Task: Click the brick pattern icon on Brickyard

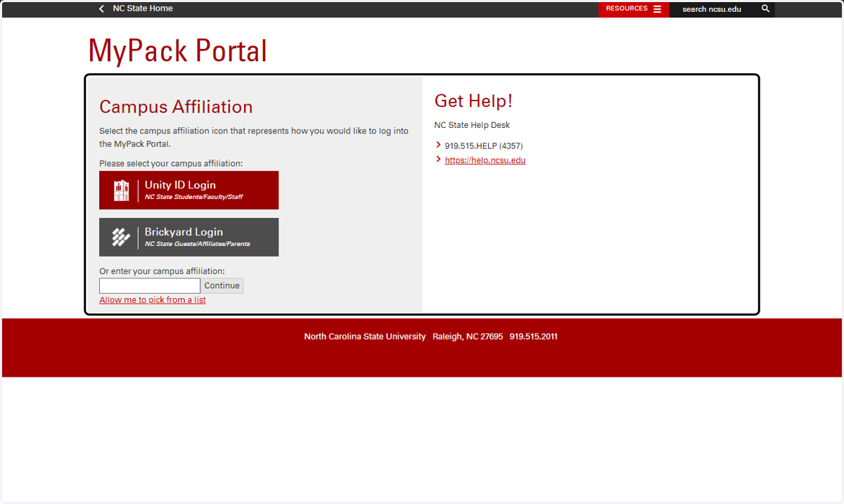Action: (121, 238)
